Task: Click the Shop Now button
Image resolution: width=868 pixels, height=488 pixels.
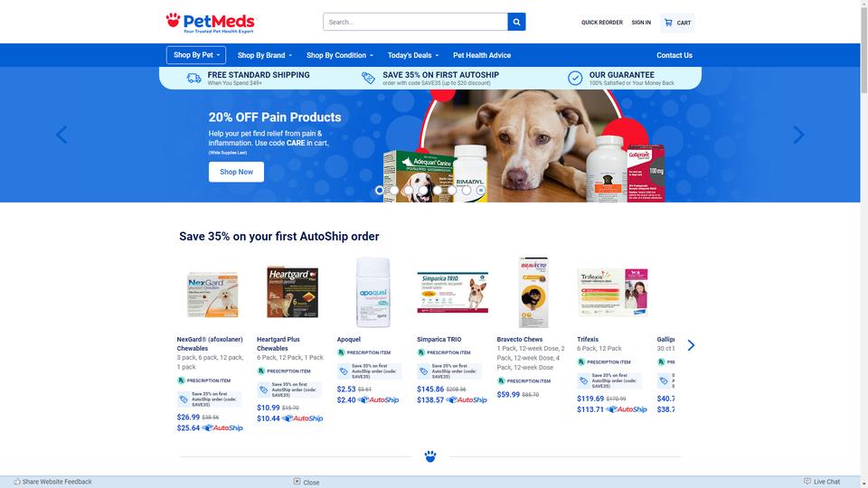Action: (x=236, y=172)
